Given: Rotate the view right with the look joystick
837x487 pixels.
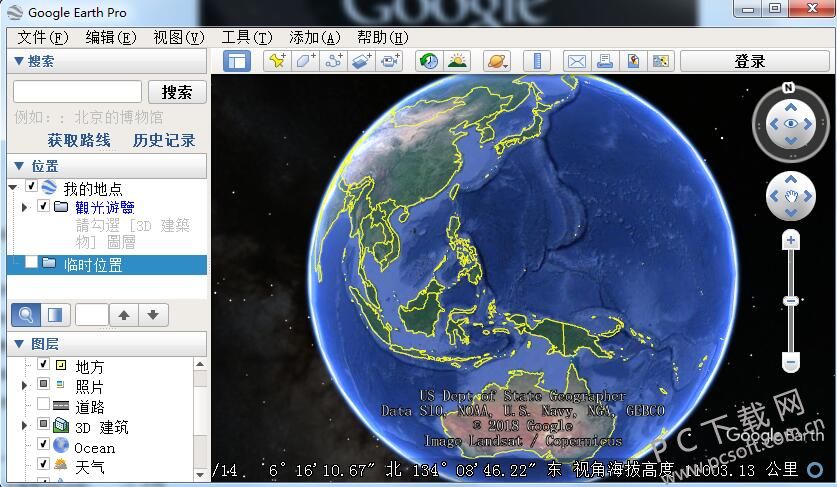Looking at the screenshot, I should [x=808, y=124].
